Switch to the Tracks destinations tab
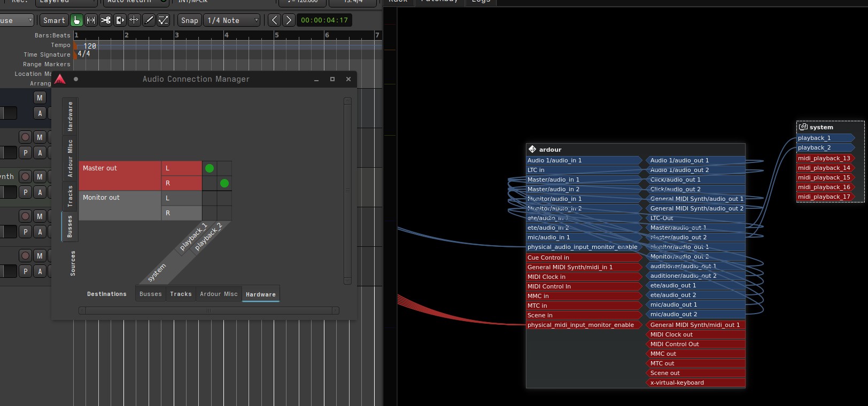 (181, 294)
